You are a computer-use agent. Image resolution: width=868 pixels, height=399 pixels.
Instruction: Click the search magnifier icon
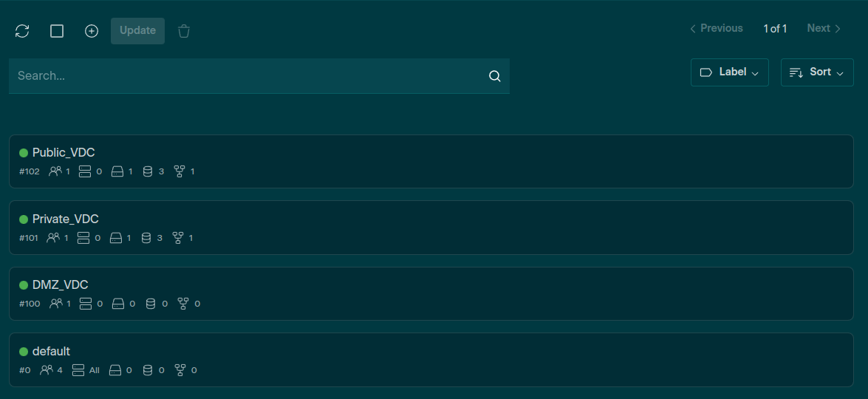tap(495, 76)
